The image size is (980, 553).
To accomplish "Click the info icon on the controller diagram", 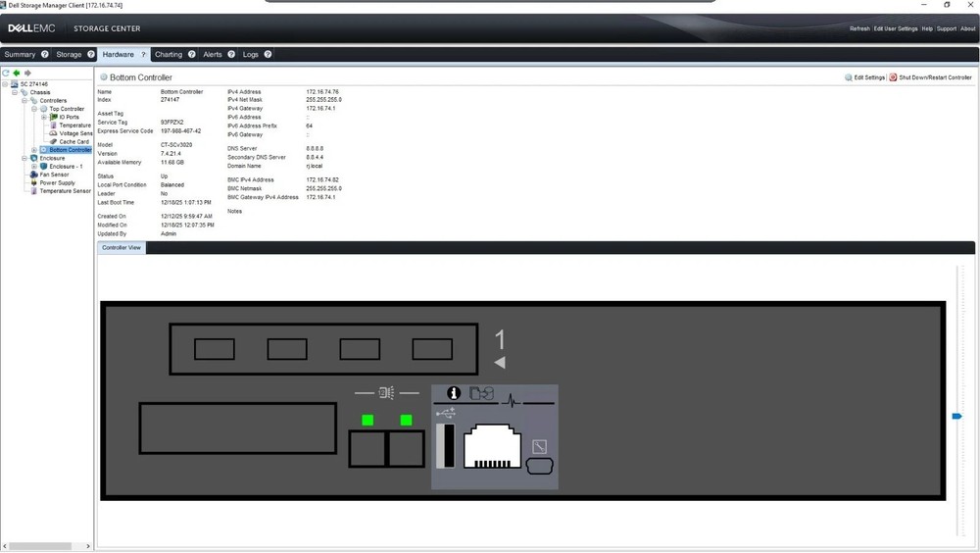I will tap(454, 393).
